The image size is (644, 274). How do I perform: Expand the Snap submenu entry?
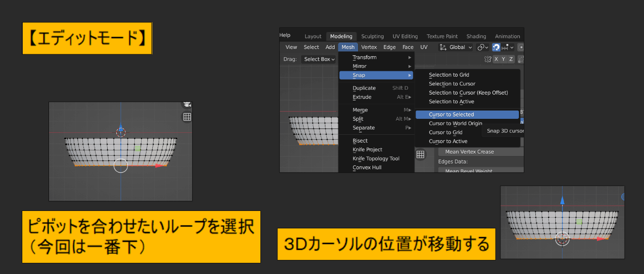pos(376,75)
